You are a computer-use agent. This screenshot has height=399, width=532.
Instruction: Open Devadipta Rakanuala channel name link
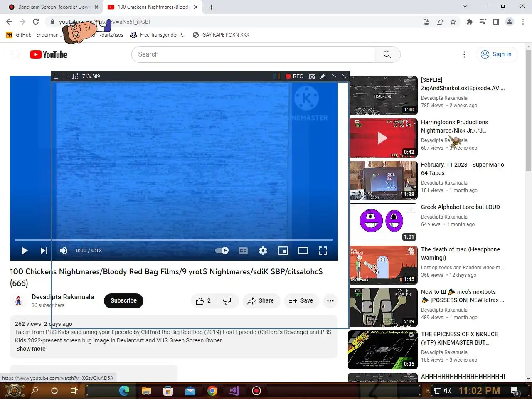coord(63,297)
